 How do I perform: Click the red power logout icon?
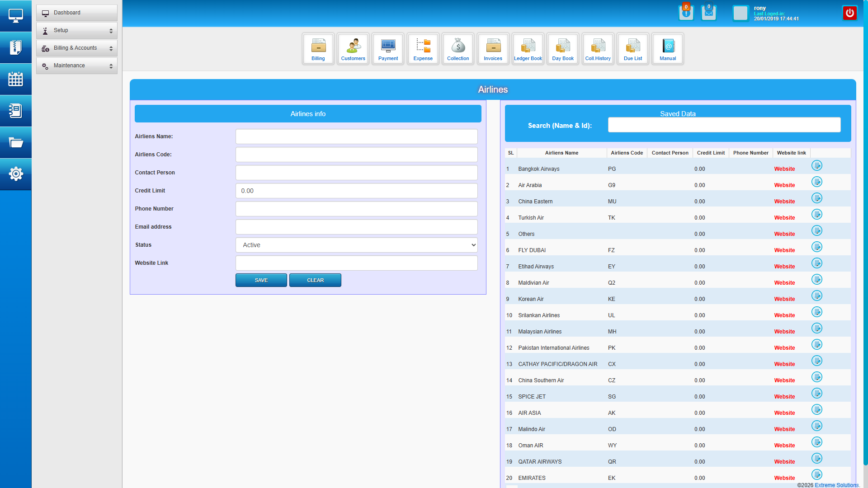click(x=849, y=13)
